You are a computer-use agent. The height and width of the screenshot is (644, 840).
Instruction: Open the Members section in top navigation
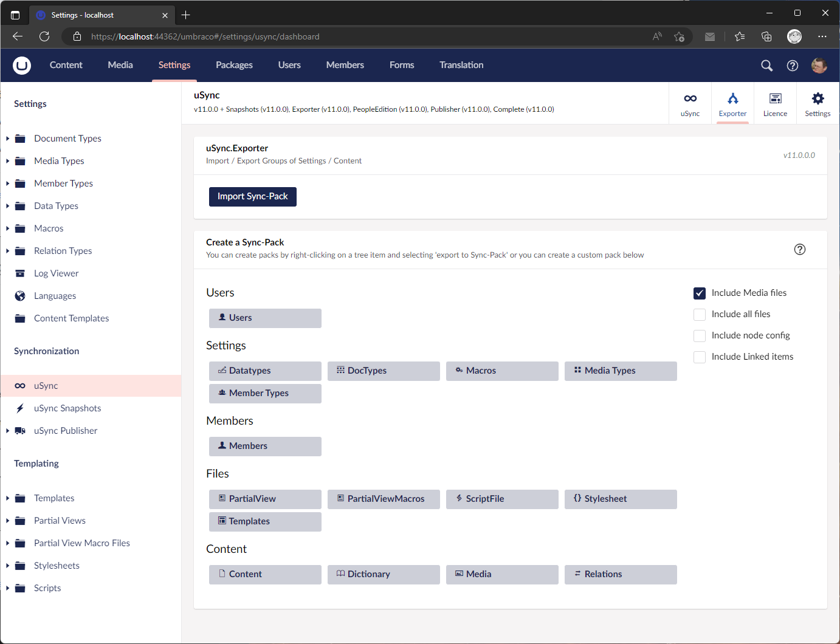click(x=345, y=65)
